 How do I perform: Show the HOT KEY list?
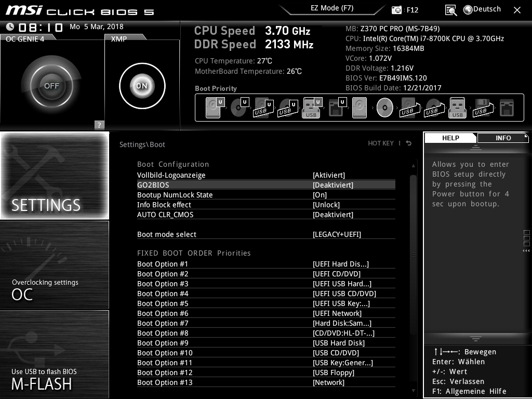point(381,143)
